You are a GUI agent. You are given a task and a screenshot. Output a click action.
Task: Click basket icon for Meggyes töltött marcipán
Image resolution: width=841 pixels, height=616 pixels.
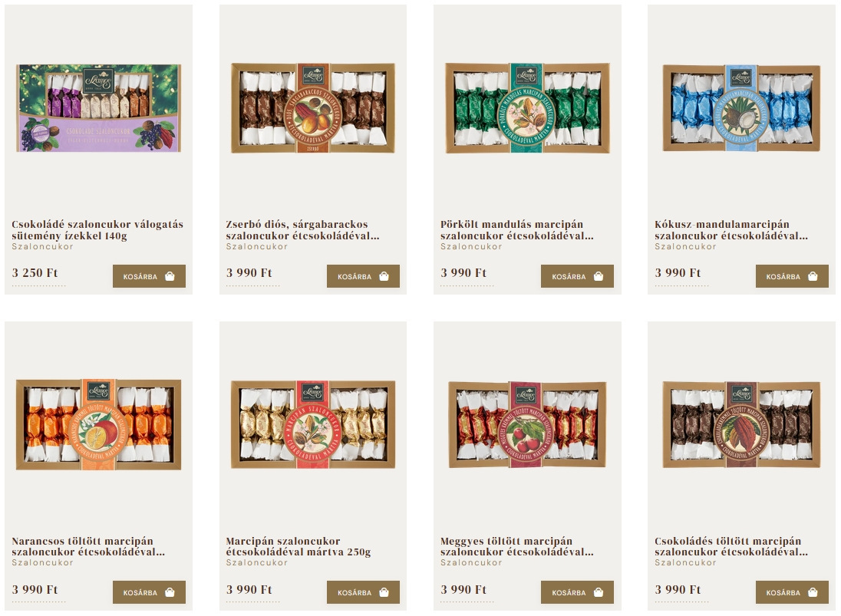(599, 592)
